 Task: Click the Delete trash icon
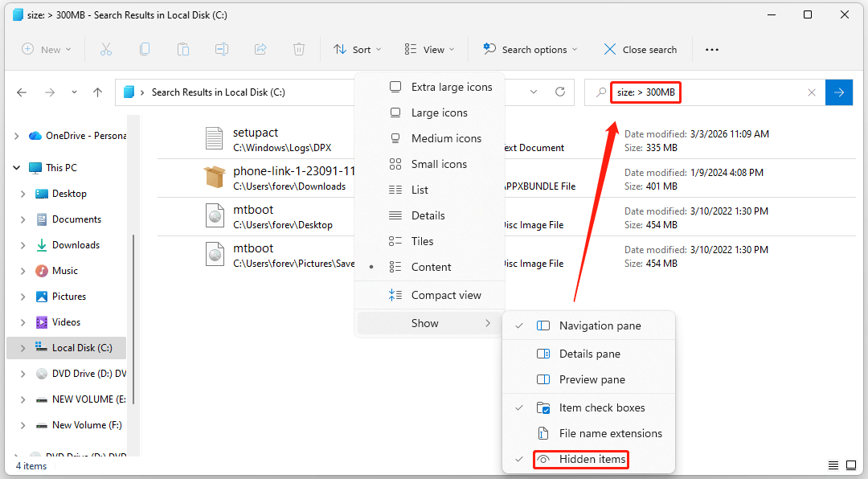(x=299, y=49)
